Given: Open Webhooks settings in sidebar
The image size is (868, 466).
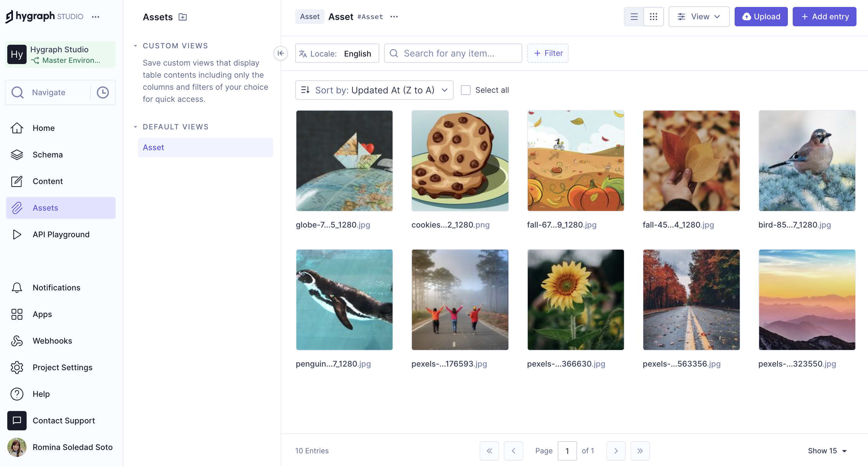Looking at the screenshot, I should point(52,340).
